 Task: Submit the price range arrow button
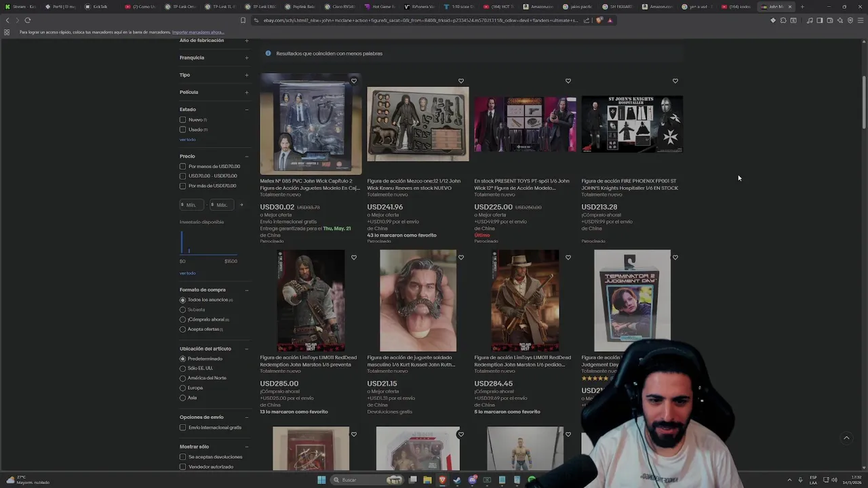[241, 205]
